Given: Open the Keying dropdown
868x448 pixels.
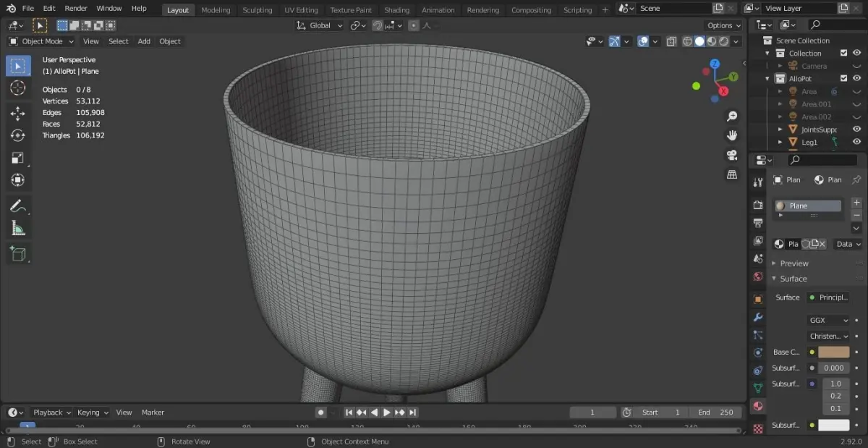Looking at the screenshot, I should 93,413.
